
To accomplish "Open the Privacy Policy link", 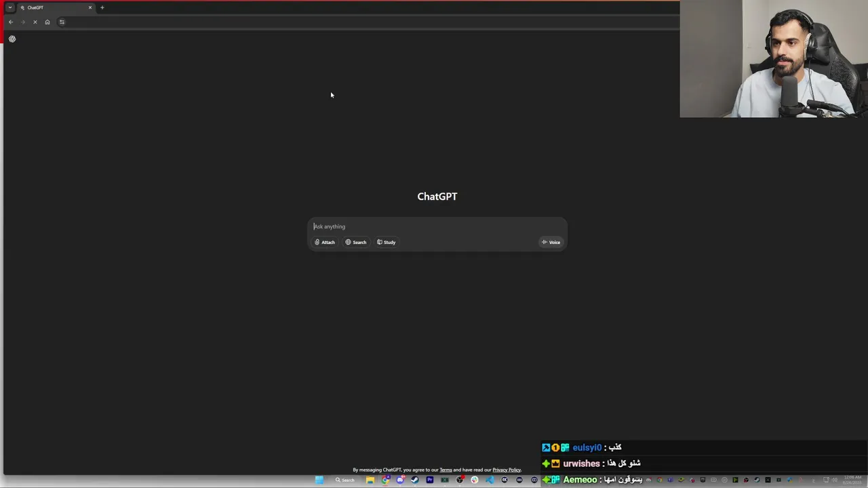I will pos(507,470).
